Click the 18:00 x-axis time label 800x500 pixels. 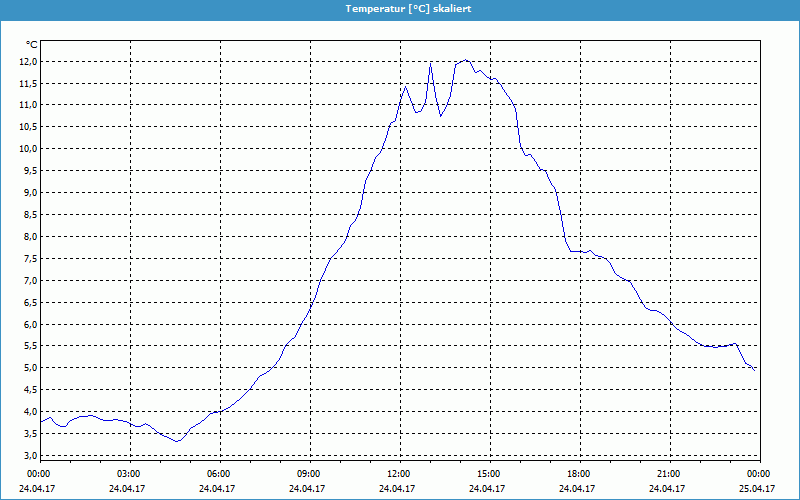pyautogui.click(x=578, y=474)
